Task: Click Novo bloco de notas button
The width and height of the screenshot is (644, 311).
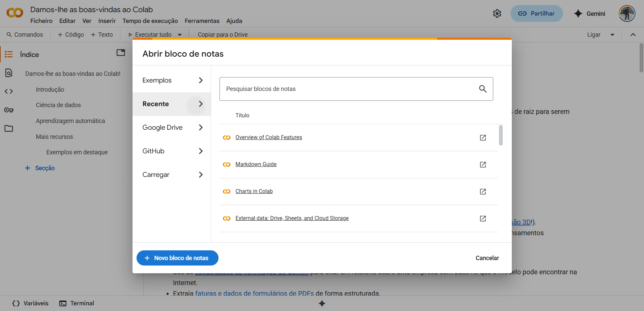Action: 177,258
